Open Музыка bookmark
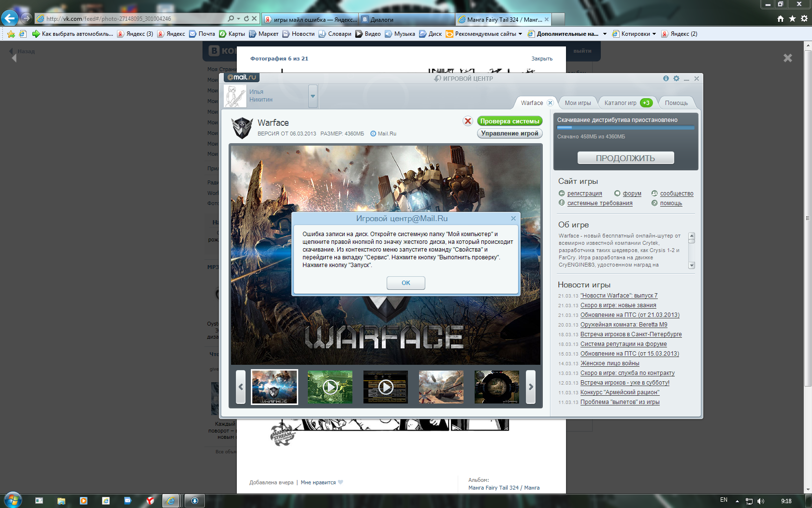The height and width of the screenshot is (508, 812). [x=400, y=34]
